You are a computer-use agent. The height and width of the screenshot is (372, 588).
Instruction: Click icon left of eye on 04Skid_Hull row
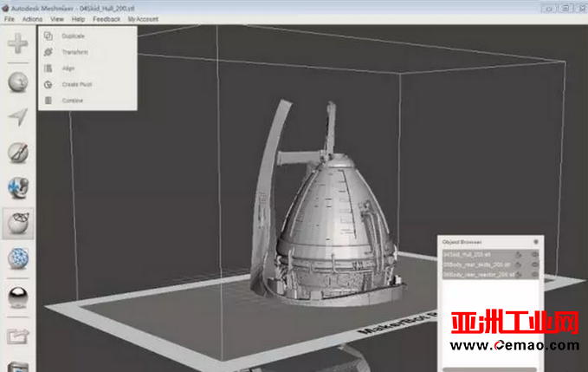[519, 255]
